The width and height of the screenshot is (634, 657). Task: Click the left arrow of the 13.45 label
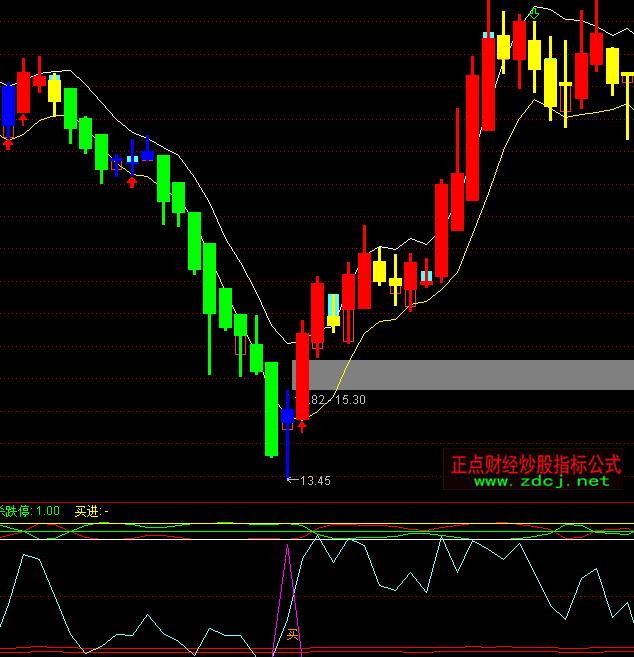coord(292,480)
